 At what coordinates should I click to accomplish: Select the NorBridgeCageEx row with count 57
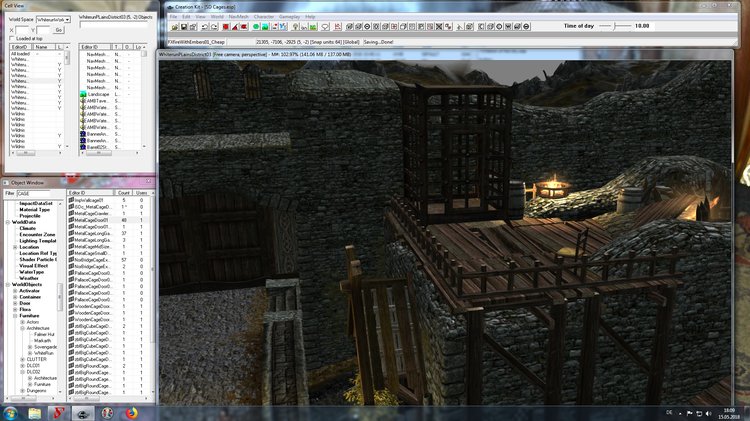tap(109, 260)
